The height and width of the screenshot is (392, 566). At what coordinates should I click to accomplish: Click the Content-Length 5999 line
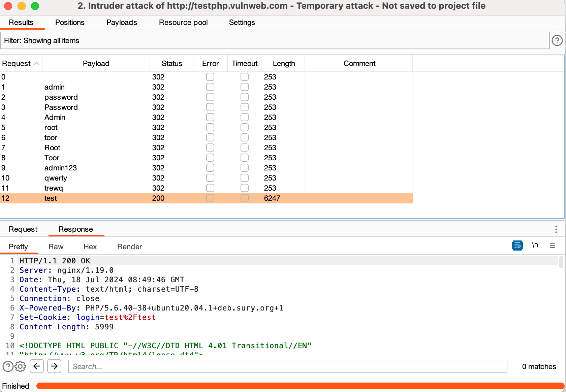(66, 327)
